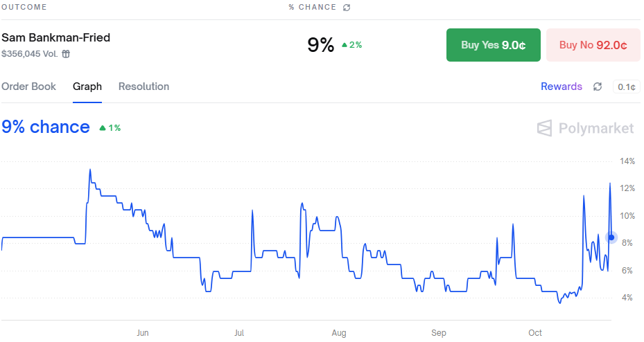The height and width of the screenshot is (342, 644).
Task: Open the Resolution tab
Action: coord(143,87)
